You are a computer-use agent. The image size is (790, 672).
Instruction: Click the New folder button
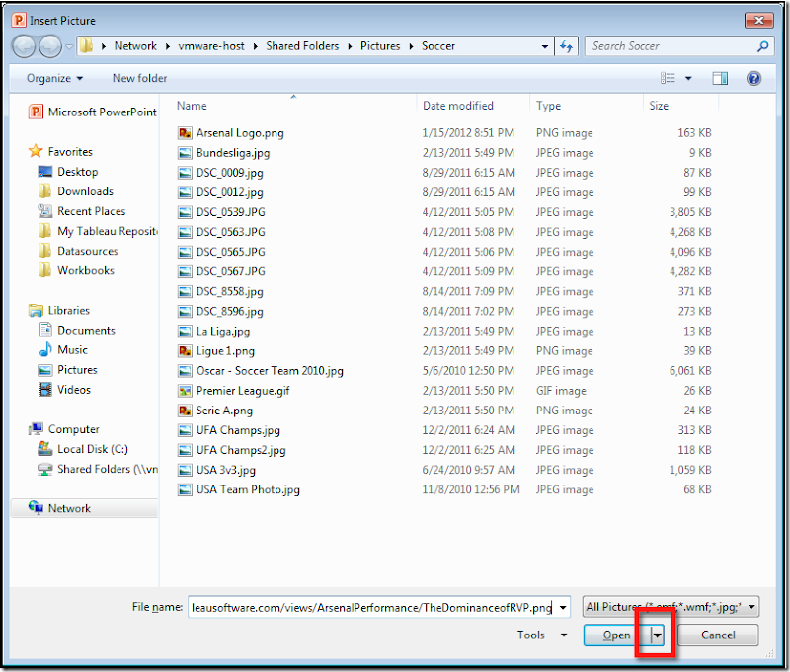point(139,79)
